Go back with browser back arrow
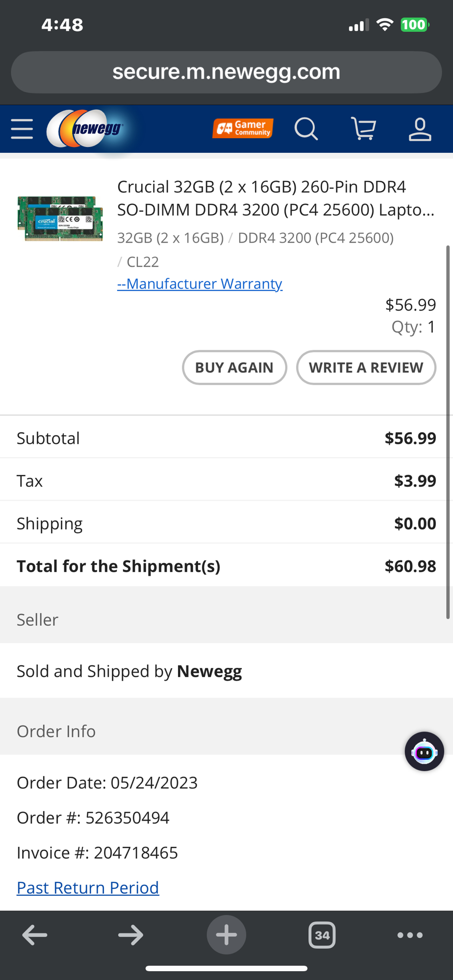453x980 pixels. [35, 935]
